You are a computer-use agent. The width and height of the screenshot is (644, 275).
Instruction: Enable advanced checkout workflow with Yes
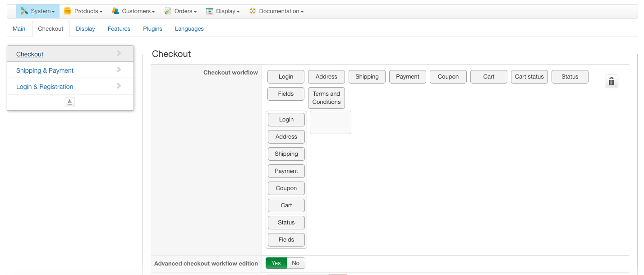click(276, 263)
